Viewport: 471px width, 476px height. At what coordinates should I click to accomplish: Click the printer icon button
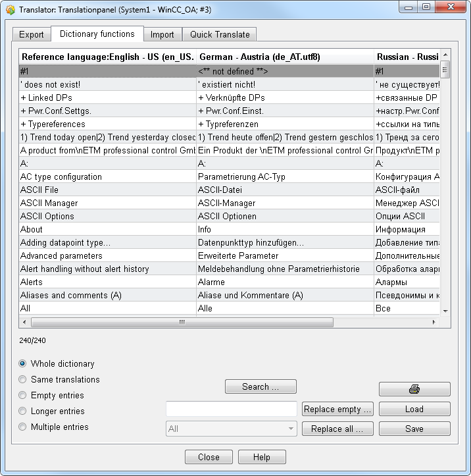pyautogui.click(x=414, y=389)
